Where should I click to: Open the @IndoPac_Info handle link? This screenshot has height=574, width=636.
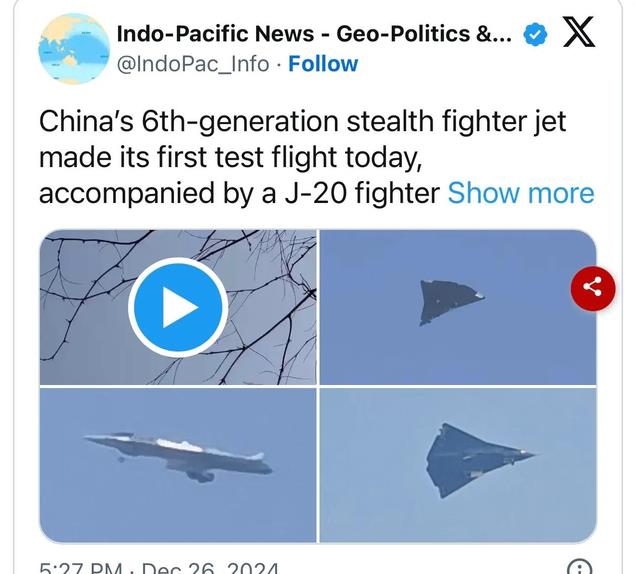193,64
